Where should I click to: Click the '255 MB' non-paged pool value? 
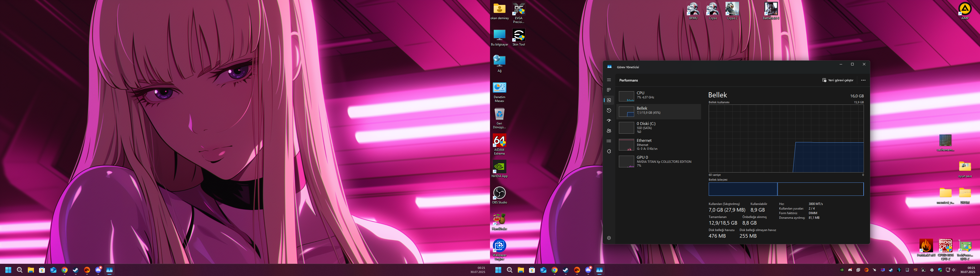coord(748,236)
